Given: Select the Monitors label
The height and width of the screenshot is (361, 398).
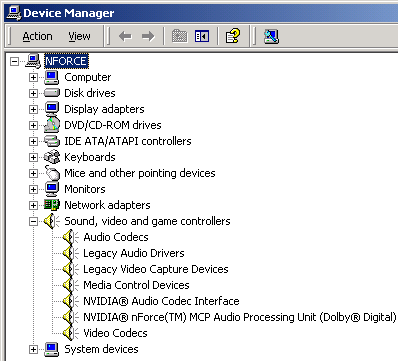Looking at the screenshot, I should pos(85,189).
